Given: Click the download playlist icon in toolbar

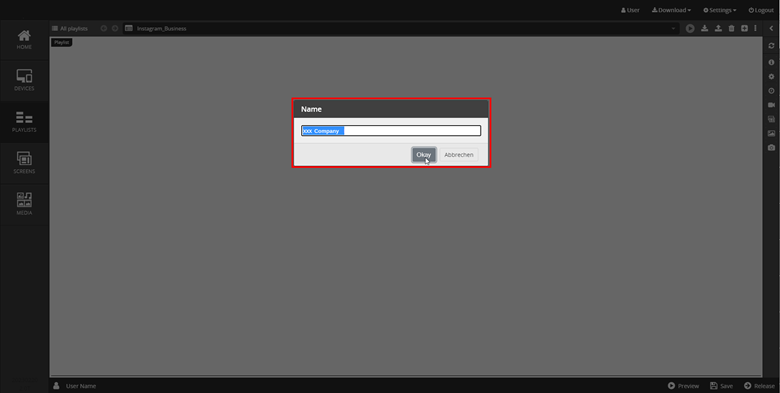Looking at the screenshot, I should [704, 28].
